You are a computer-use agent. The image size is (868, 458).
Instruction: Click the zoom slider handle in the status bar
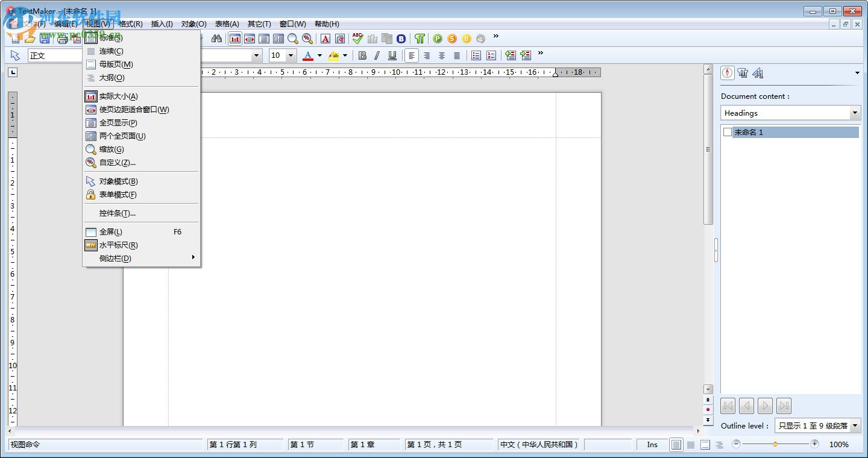(x=775, y=444)
